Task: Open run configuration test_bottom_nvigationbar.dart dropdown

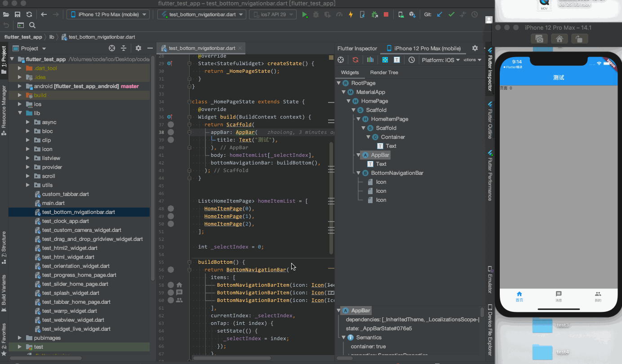Action: [202, 14]
